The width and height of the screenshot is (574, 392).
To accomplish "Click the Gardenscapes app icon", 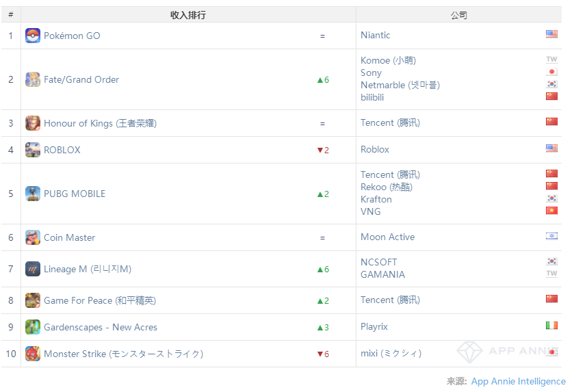I will [x=33, y=327].
